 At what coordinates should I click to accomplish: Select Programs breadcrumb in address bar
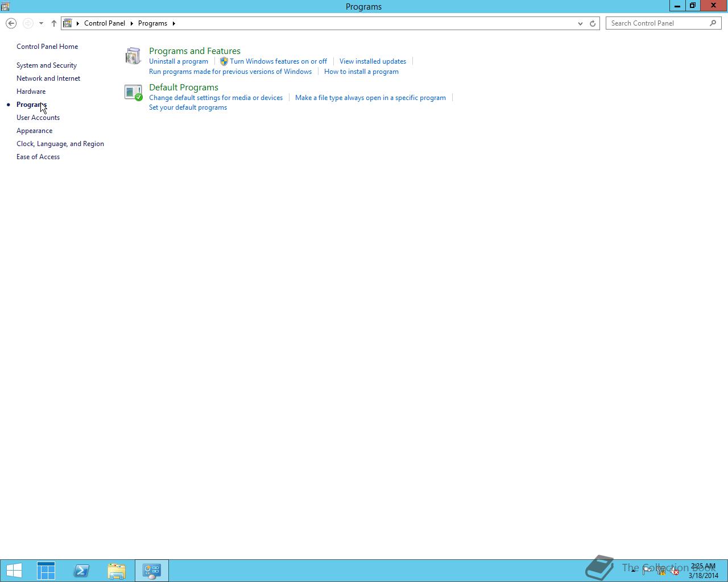pos(152,23)
